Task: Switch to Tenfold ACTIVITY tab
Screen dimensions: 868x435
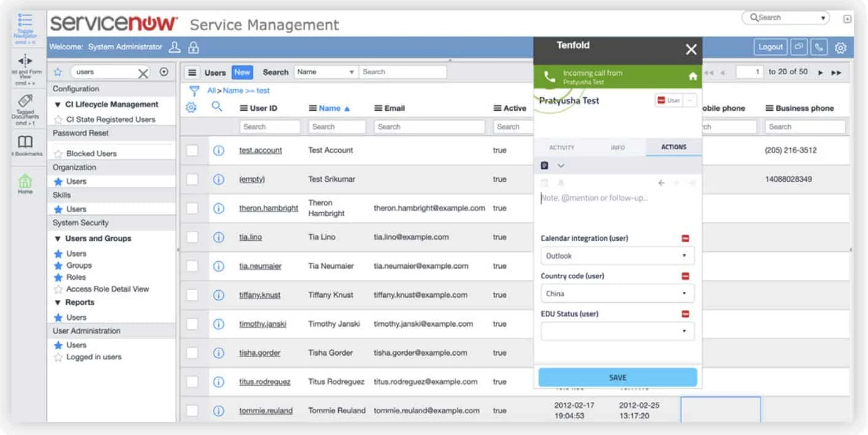Action: coord(562,147)
